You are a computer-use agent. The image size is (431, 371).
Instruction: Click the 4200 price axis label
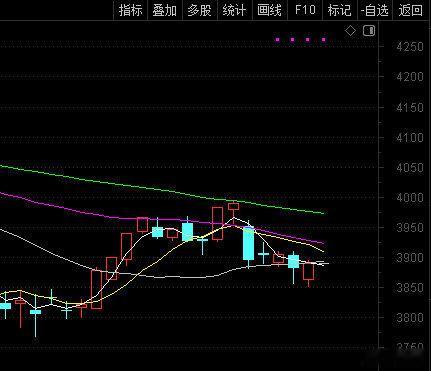pyautogui.click(x=410, y=77)
